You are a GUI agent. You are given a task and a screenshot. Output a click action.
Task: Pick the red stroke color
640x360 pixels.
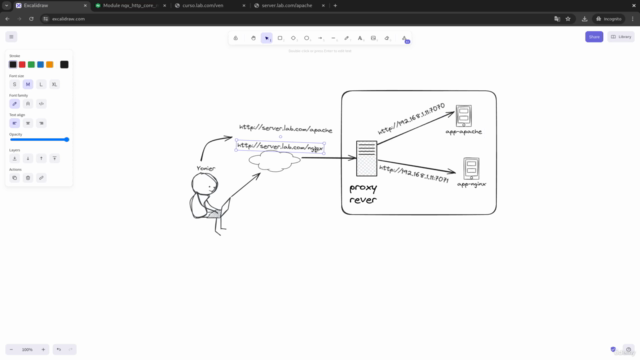tap(22, 64)
